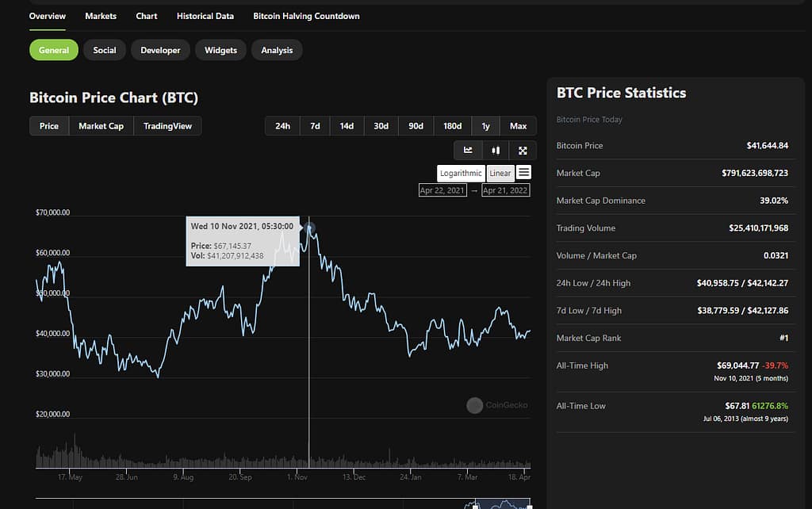Select the Social sub-tab

105,50
